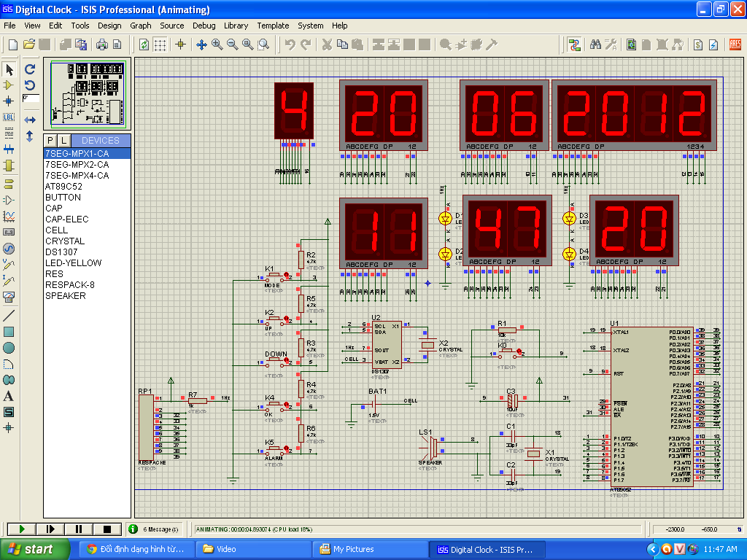
Task: Select the graph mode tool
Action: (9, 217)
